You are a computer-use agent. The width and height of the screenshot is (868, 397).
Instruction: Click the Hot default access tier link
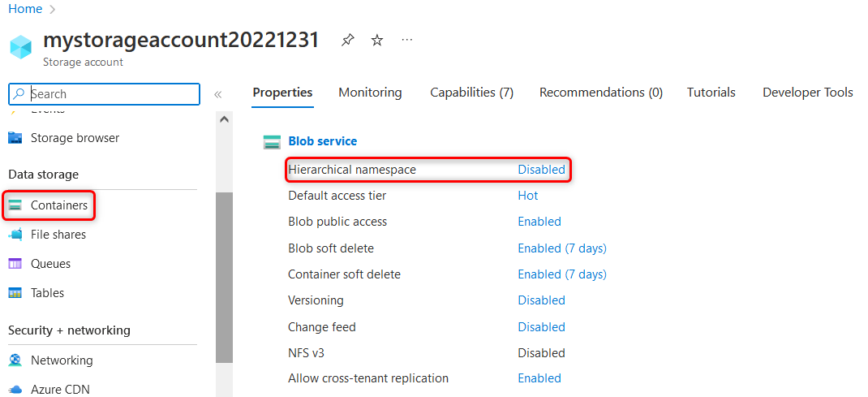point(528,196)
